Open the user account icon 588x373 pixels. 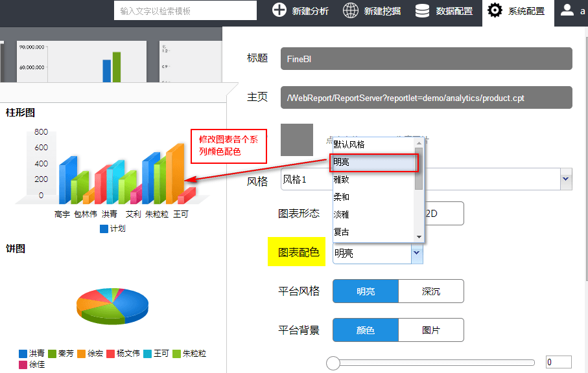pos(567,10)
